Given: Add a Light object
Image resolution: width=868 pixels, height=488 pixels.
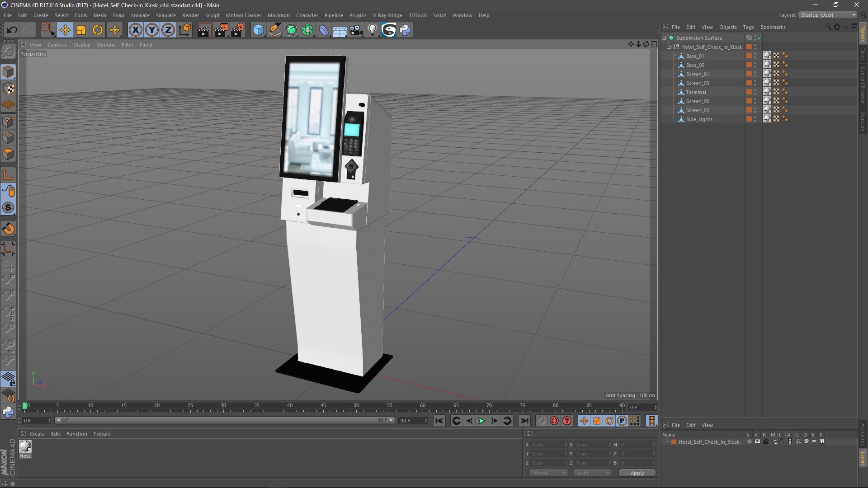Looking at the screenshot, I should point(373,30).
